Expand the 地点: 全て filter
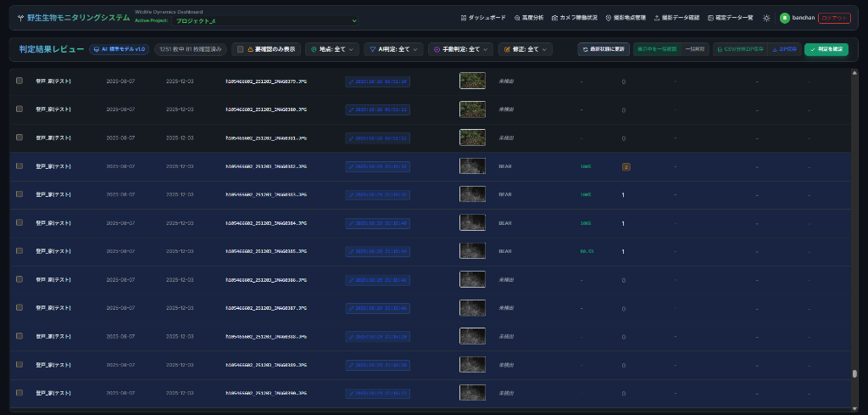 point(332,49)
